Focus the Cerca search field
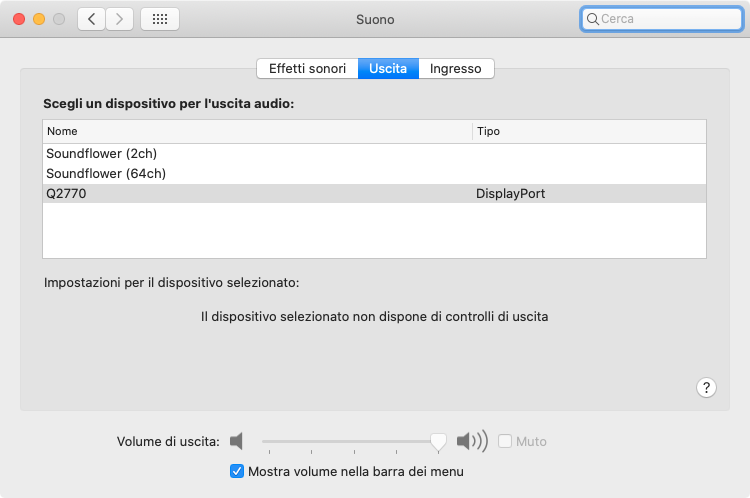The image size is (750, 498). pyautogui.click(x=662, y=19)
